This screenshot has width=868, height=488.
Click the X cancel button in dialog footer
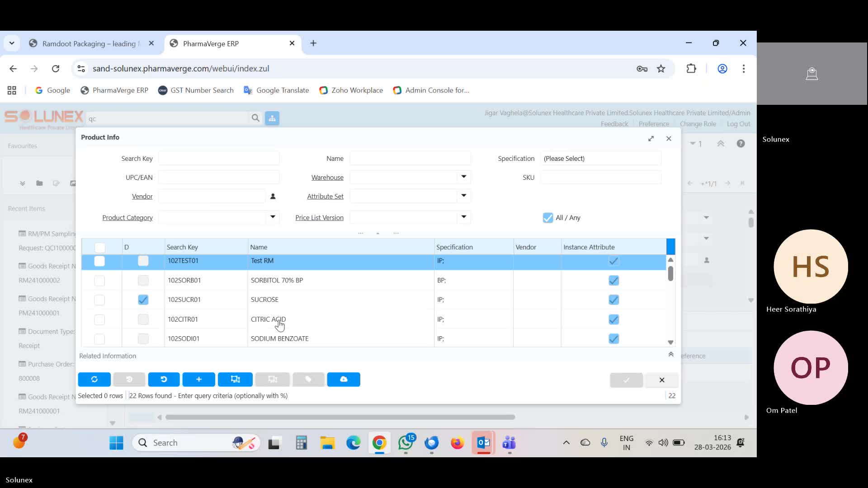661,380
